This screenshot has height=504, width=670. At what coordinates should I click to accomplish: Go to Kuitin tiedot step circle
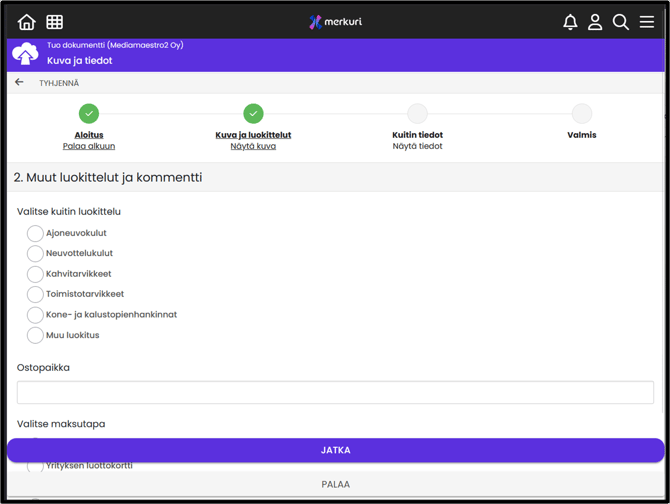417,114
